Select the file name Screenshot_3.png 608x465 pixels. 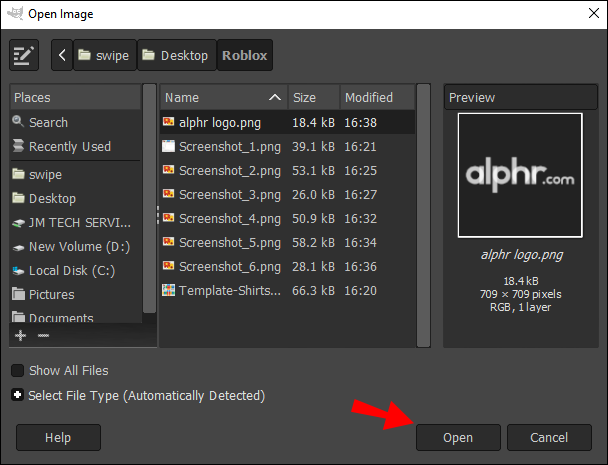tap(230, 194)
